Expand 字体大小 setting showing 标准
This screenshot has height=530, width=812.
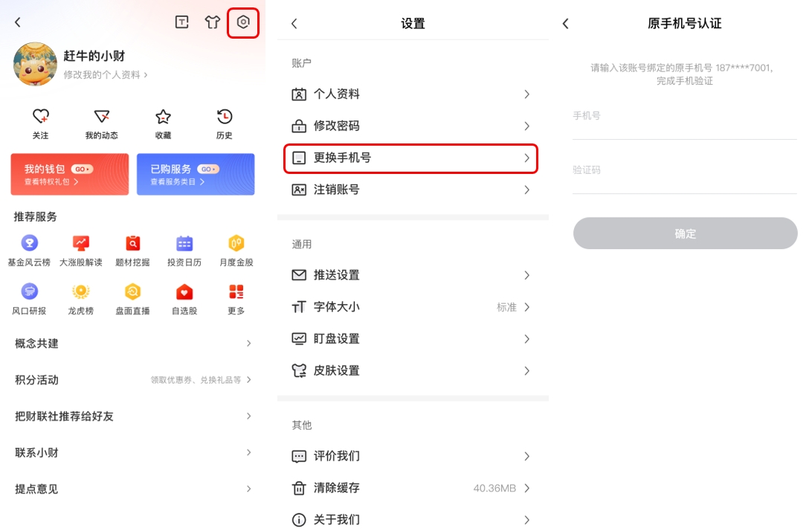tap(411, 307)
